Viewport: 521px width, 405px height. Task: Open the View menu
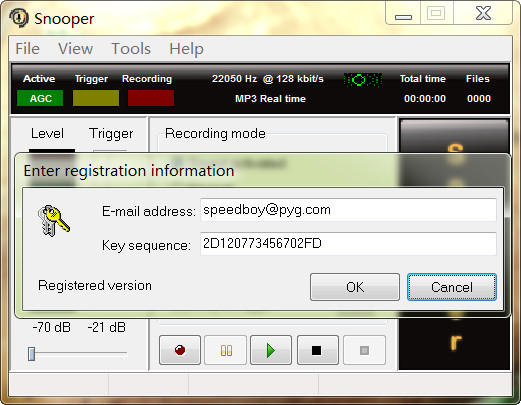pyautogui.click(x=76, y=49)
